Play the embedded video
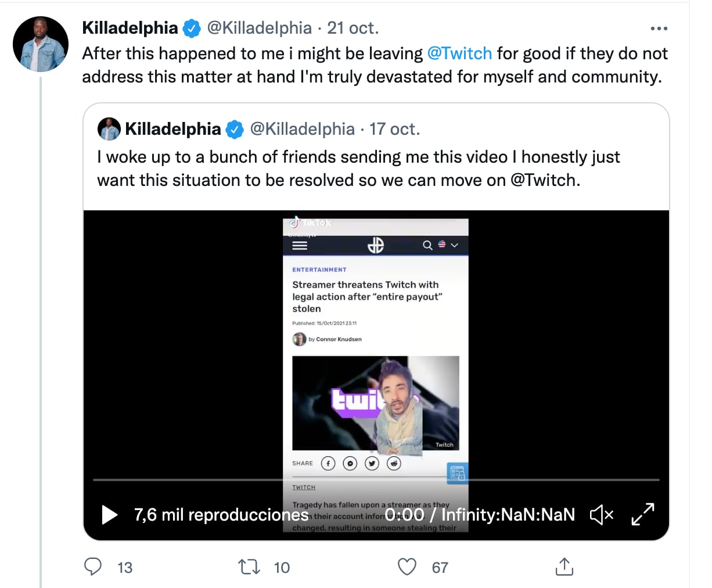Image resolution: width=712 pixels, height=588 pixels. (x=109, y=514)
